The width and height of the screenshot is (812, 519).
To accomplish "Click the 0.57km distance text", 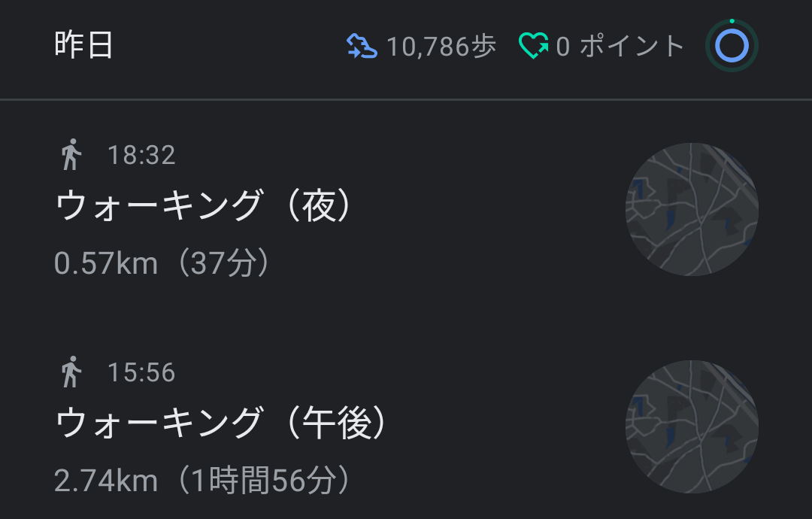I will coord(106,264).
